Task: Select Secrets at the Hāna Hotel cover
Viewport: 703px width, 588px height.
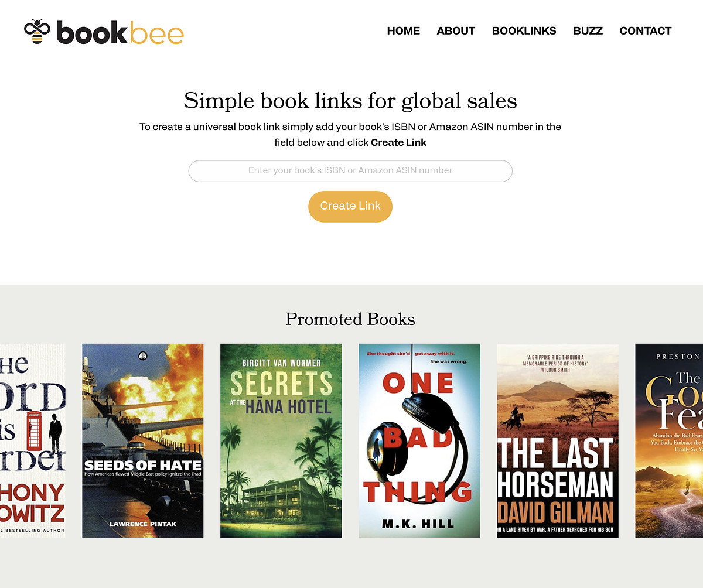Action: click(281, 440)
